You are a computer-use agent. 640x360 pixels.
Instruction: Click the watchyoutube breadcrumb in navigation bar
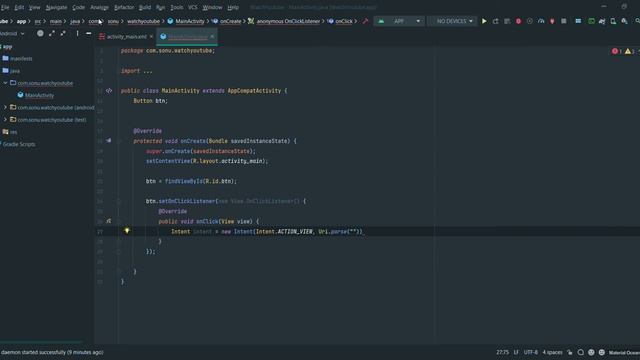143,21
